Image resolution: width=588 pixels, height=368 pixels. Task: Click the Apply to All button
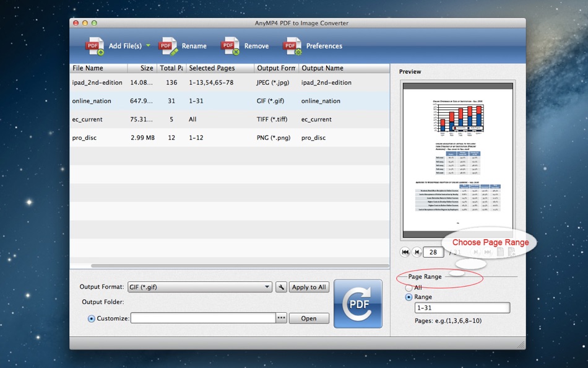[309, 287]
